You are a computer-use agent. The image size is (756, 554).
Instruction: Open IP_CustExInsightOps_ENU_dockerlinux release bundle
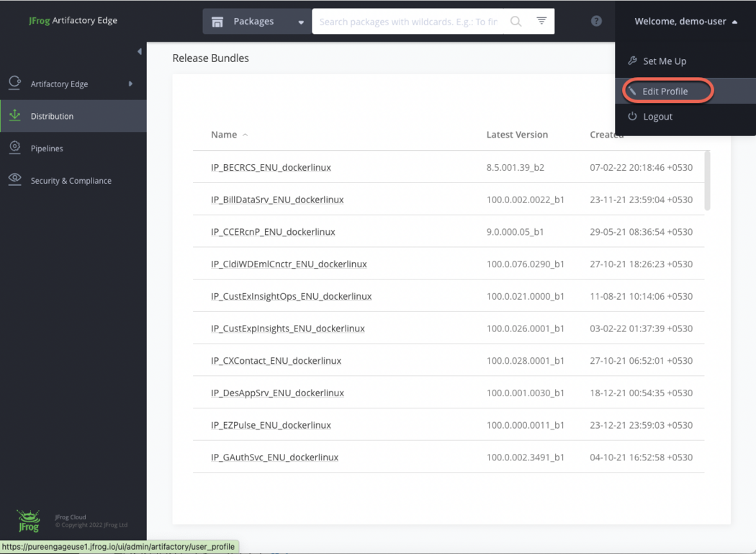[x=291, y=296]
